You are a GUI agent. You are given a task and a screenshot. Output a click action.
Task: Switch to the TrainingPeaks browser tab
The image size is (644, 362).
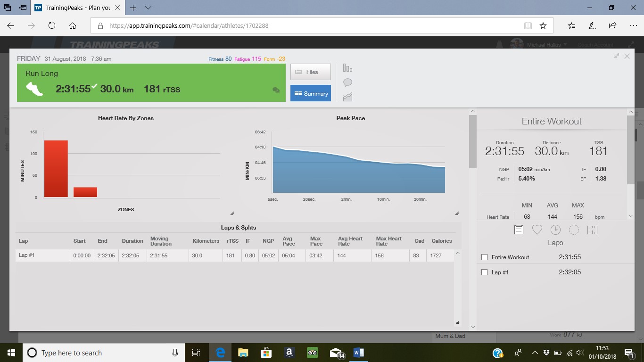tap(78, 8)
